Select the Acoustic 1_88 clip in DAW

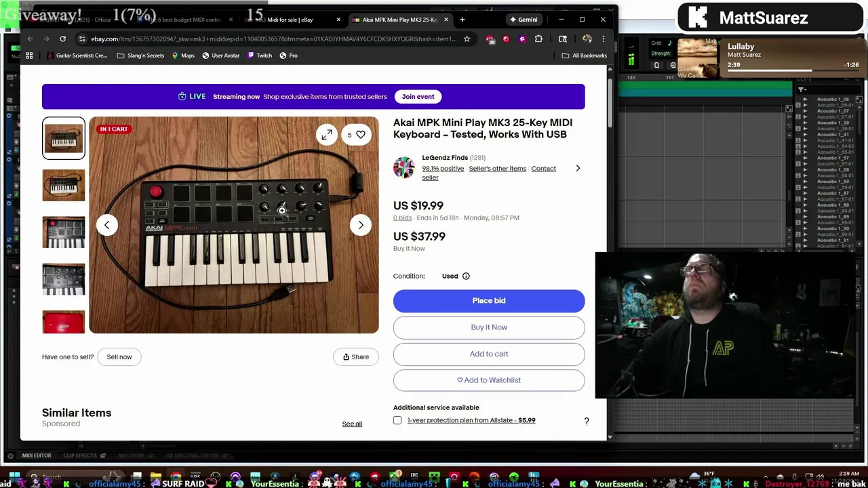833,205
